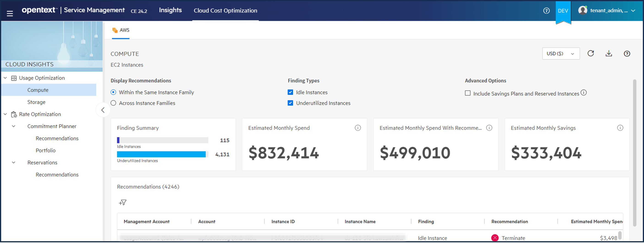The height and width of the screenshot is (243, 644).
Task: Switch to the Insights tab
Action: point(170,10)
